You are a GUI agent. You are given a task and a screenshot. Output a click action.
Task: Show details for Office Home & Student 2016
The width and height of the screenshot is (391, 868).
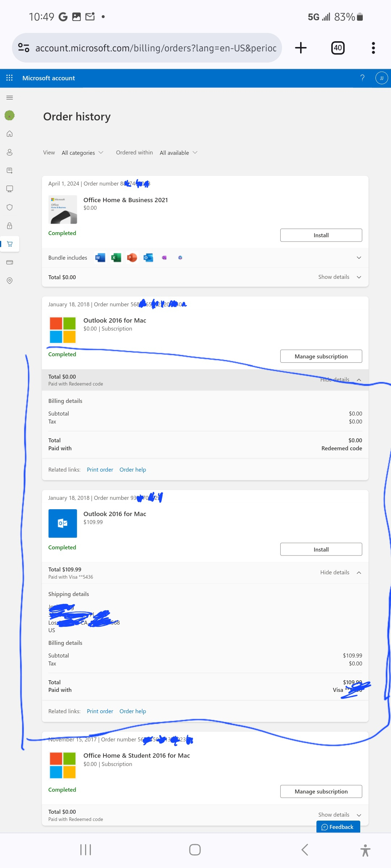click(x=340, y=814)
